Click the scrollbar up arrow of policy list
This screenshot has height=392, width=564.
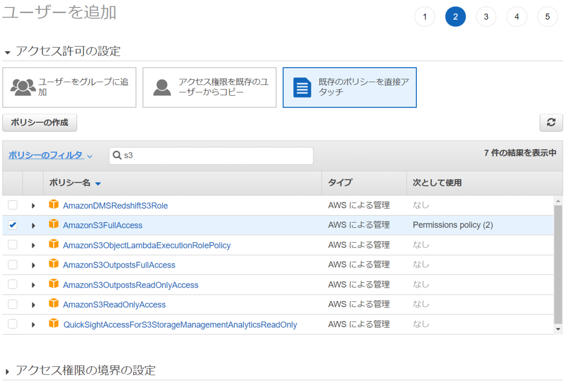558,200
